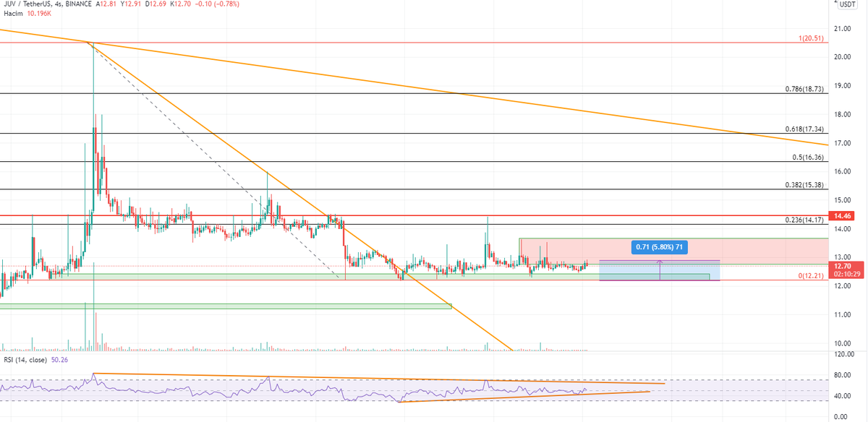This screenshot has width=868, height=422.
Task: Click the RSI axis 120.00 label
Action: [x=844, y=355]
